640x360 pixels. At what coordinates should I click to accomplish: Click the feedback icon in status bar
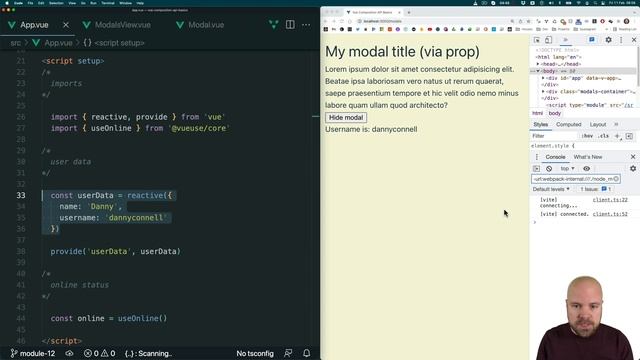pyautogui.click(x=288, y=353)
